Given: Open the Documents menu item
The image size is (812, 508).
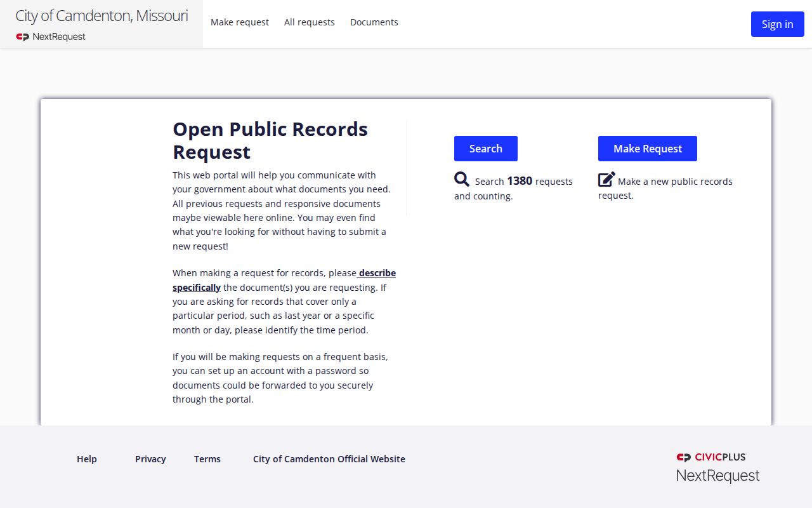Looking at the screenshot, I should coord(374,22).
